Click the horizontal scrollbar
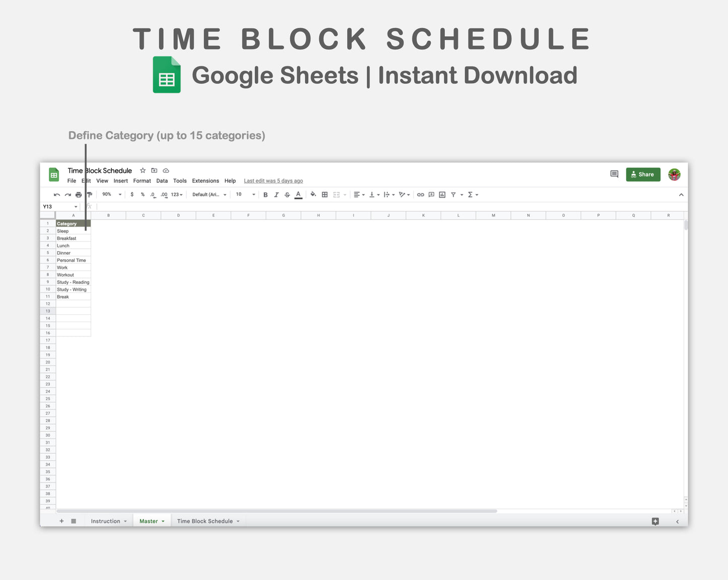Screen dimensions: 728x580 tap(277, 511)
